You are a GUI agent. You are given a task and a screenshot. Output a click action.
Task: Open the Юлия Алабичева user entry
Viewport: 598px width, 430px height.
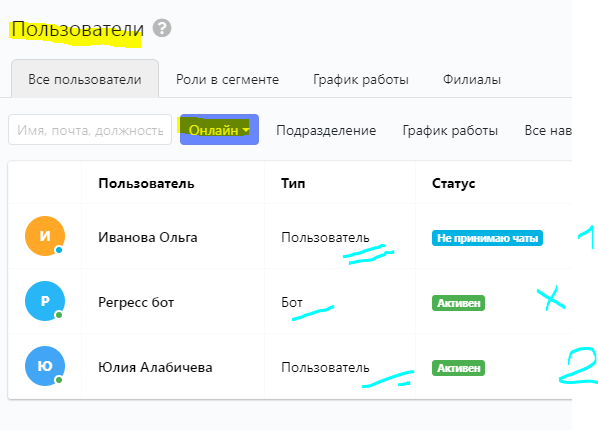(155, 367)
